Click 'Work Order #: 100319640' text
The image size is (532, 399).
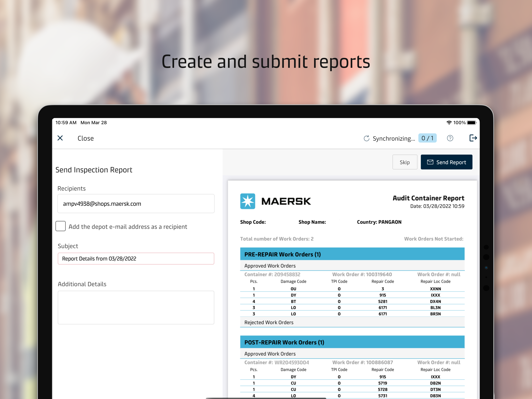tap(362, 274)
